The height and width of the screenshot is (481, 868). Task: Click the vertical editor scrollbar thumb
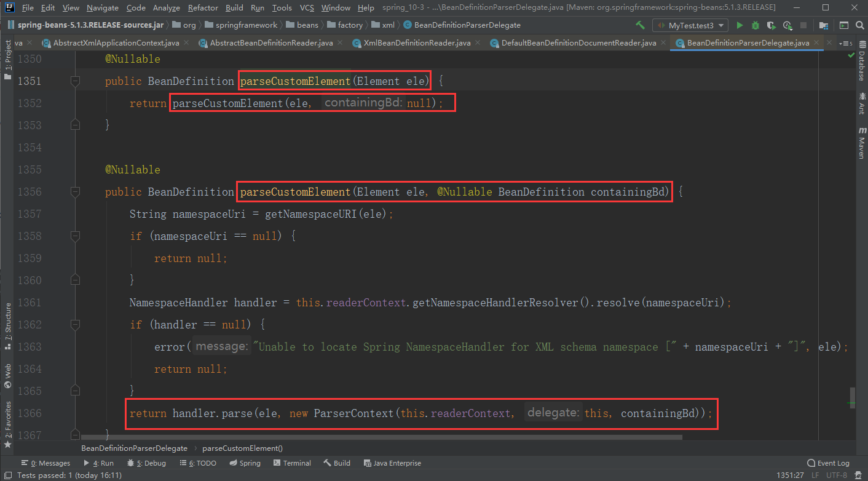(x=852, y=397)
